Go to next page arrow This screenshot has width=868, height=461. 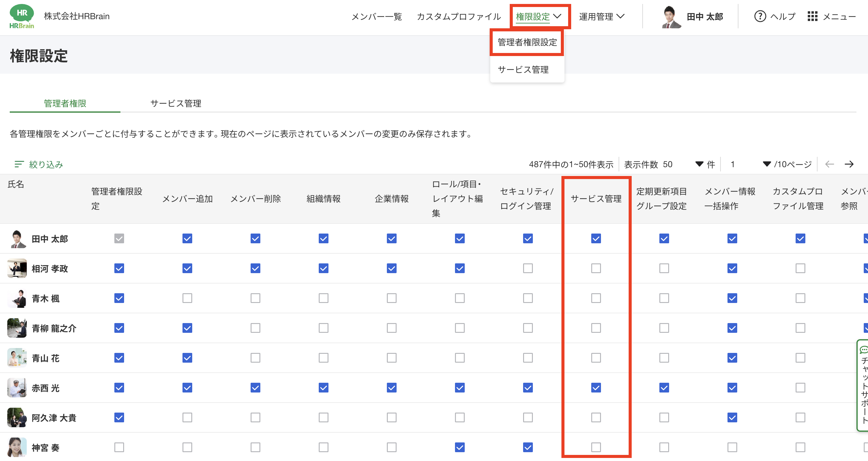pos(849,164)
